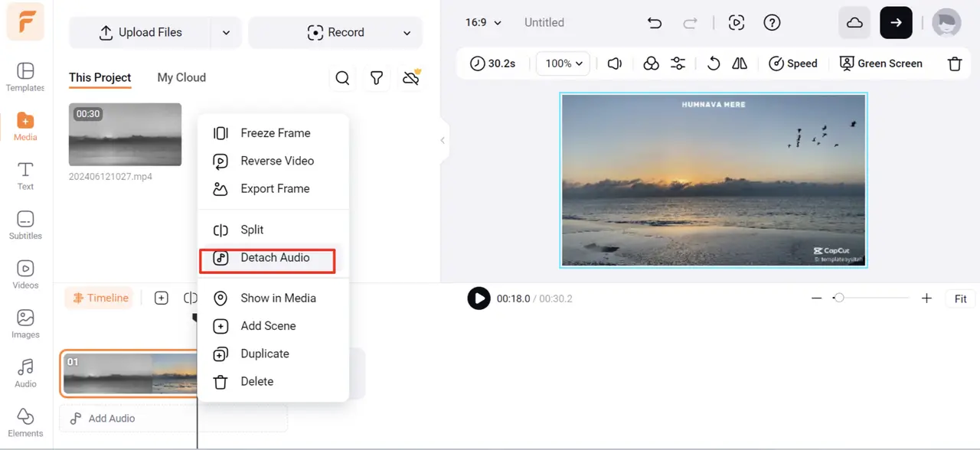This screenshot has width=980, height=450.
Task: Click the search icon in media panel
Action: pos(342,78)
